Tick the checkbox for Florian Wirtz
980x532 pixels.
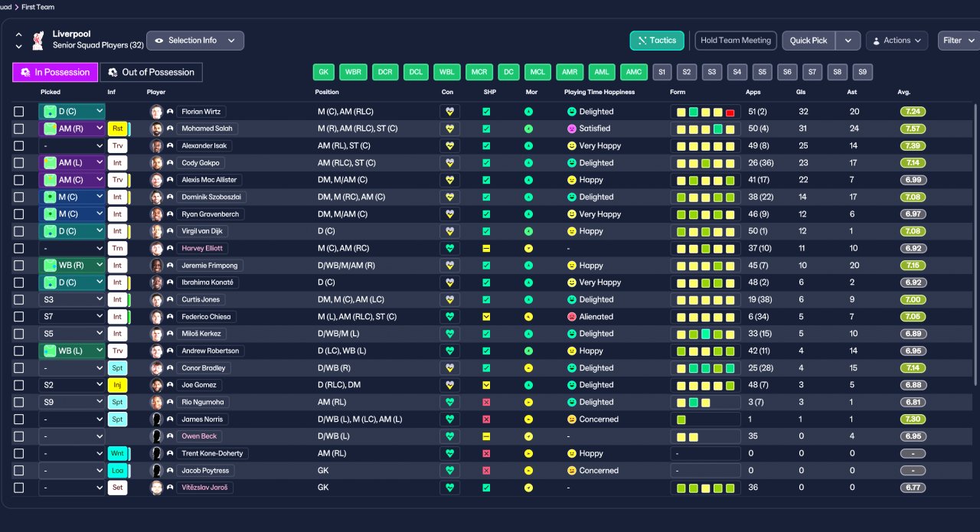point(19,112)
